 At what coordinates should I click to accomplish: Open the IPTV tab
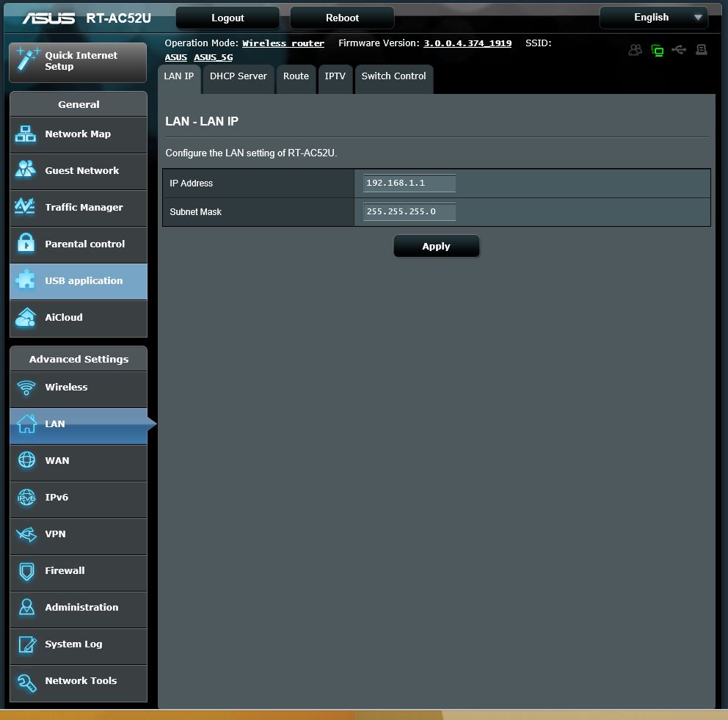(x=335, y=79)
